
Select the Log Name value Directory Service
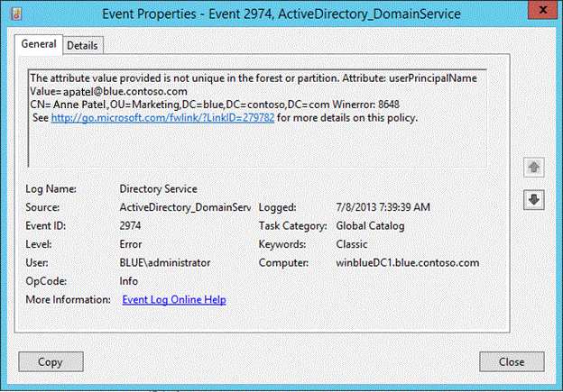click(x=159, y=189)
